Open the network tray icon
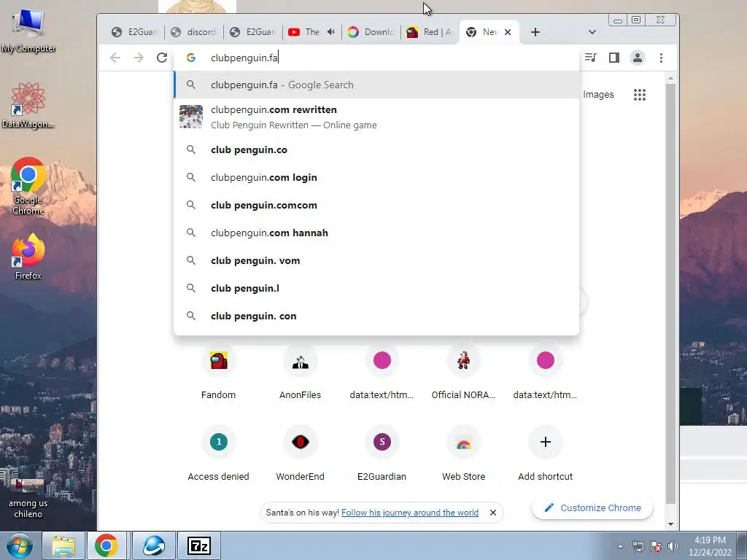This screenshot has height=560, width=747. (x=638, y=546)
